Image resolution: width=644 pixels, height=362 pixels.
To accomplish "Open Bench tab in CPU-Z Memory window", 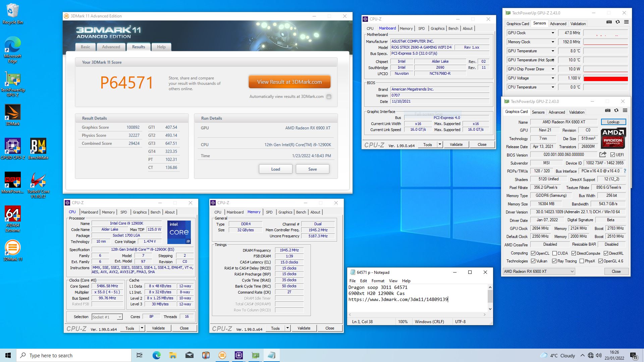I will click(301, 212).
